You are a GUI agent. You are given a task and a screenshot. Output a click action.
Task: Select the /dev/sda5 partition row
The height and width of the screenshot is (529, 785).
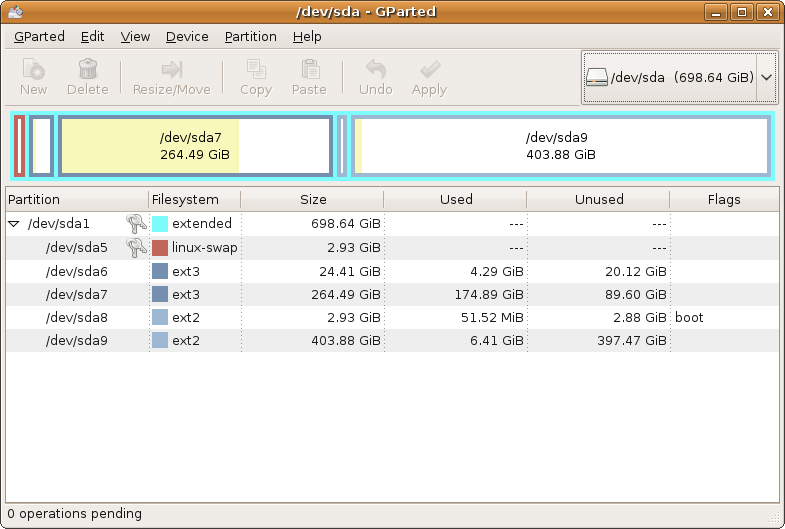pyautogui.click(x=392, y=248)
